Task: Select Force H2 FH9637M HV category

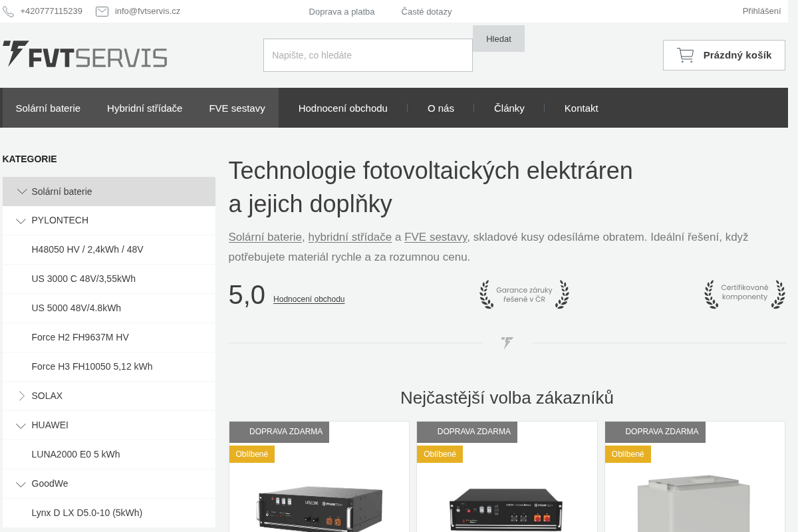Action: click(80, 337)
